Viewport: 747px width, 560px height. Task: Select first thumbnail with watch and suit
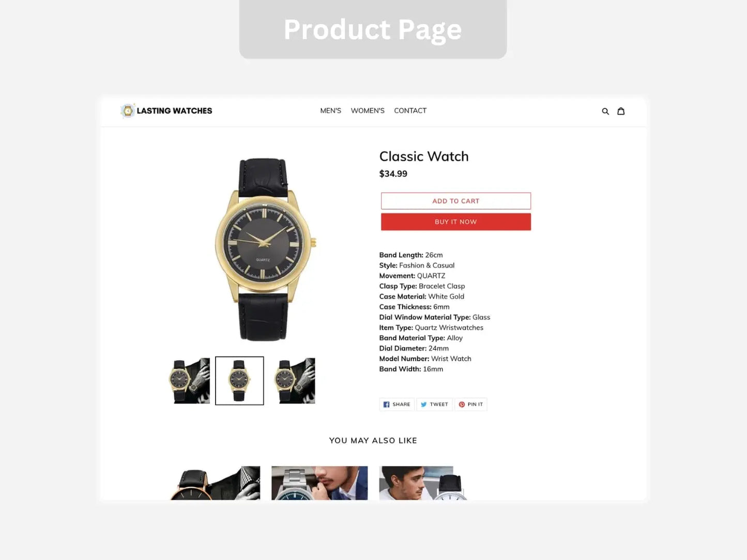click(190, 381)
